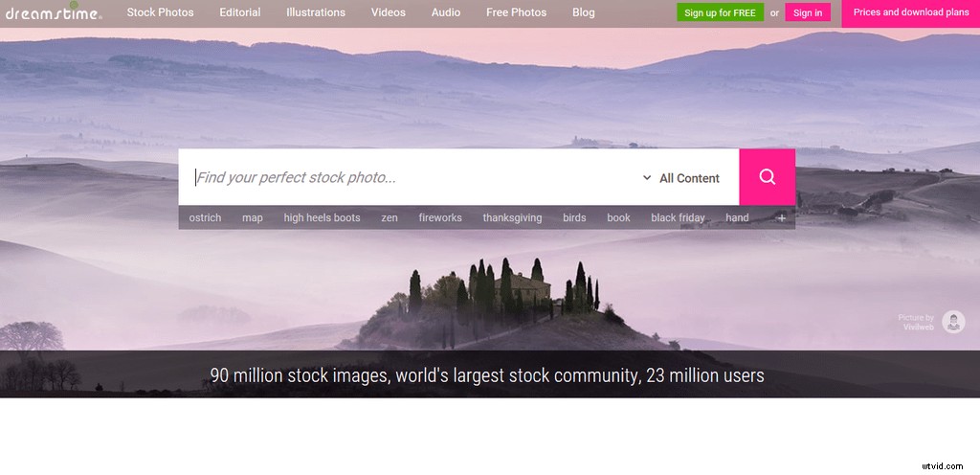
Task: Click Picture by Vivilweb credit text
Action: pyautogui.click(x=916, y=322)
